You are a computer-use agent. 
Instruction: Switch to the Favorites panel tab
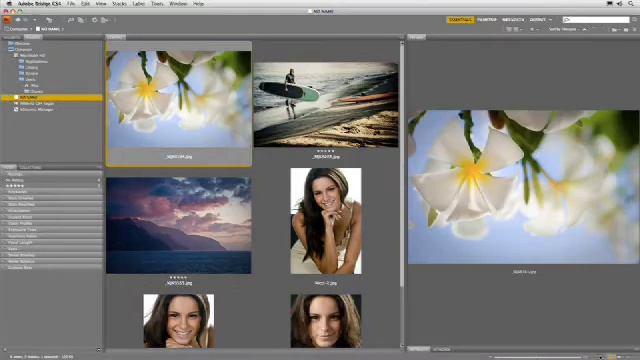pyautogui.click(x=11, y=37)
